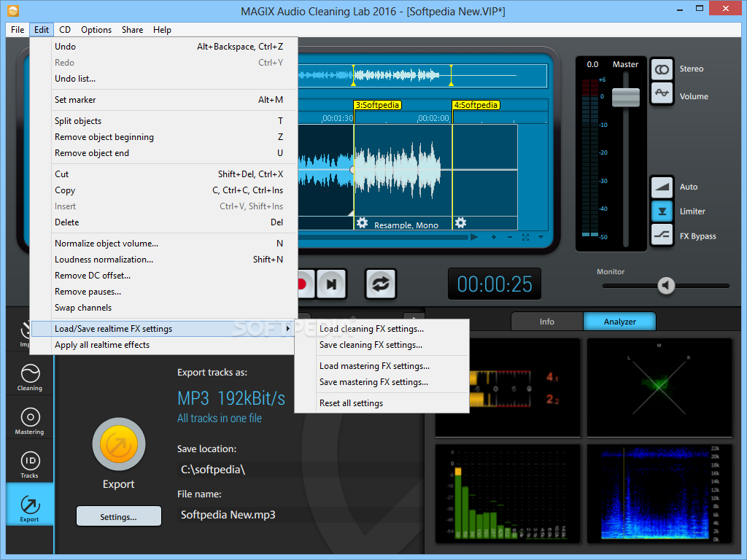Click the monitor speaker knob
Viewport: 747px width, 560px height.
click(x=666, y=286)
